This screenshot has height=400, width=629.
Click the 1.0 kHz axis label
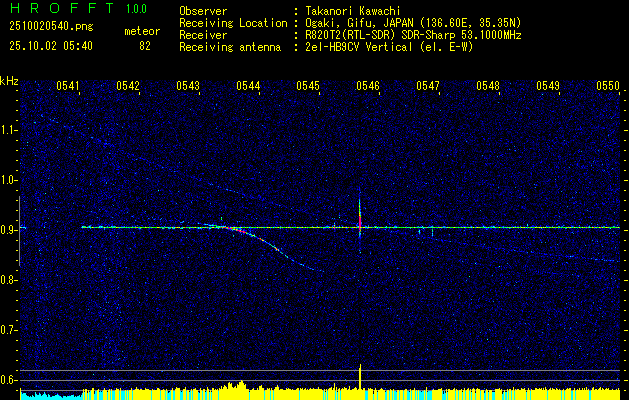pos(8,180)
